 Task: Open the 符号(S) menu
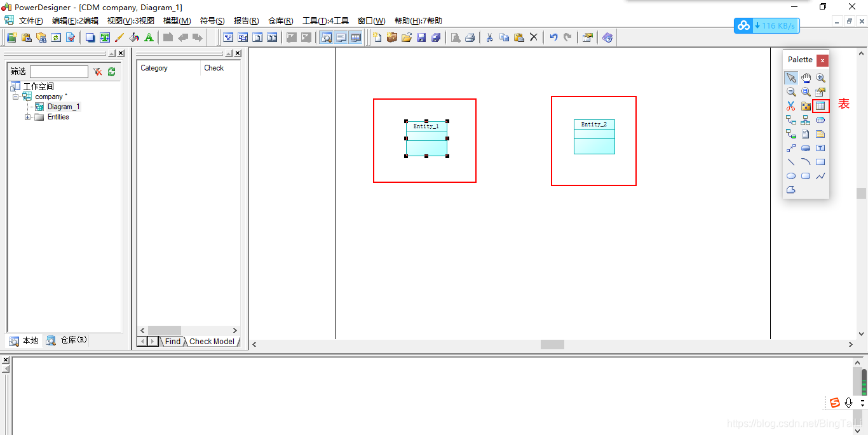click(212, 21)
